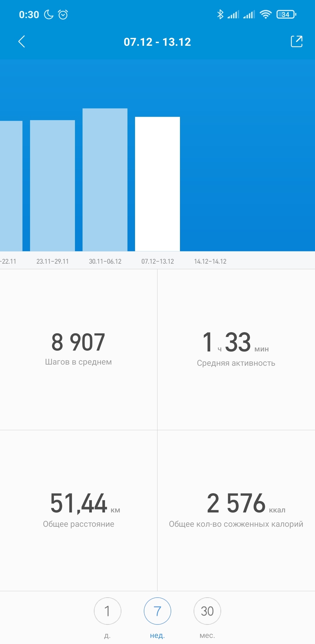Image resolution: width=315 pixels, height=644 pixels.
Task: Tap 'Общее кол-во сожженных калорий' label
Action: (x=236, y=524)
